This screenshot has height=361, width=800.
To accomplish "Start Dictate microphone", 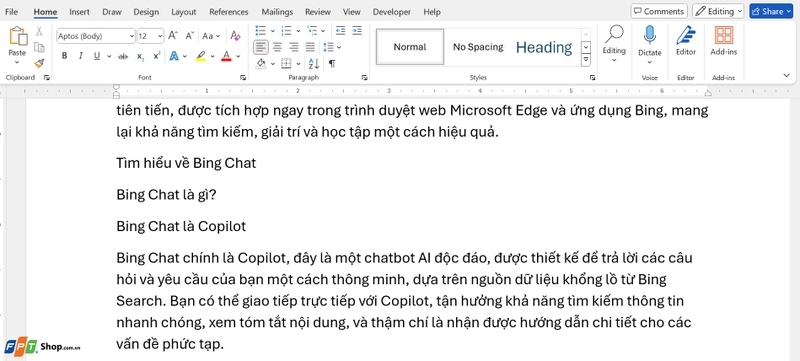I will pos(649,36).
